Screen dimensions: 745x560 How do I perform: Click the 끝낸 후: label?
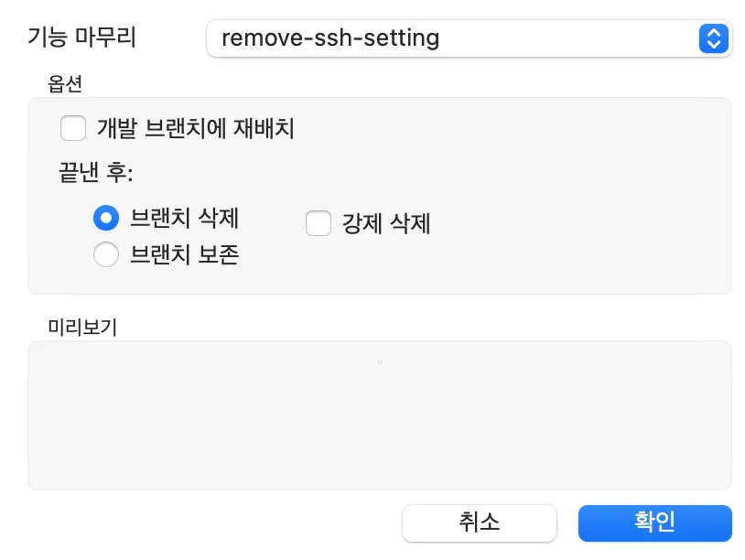(96, 173)
